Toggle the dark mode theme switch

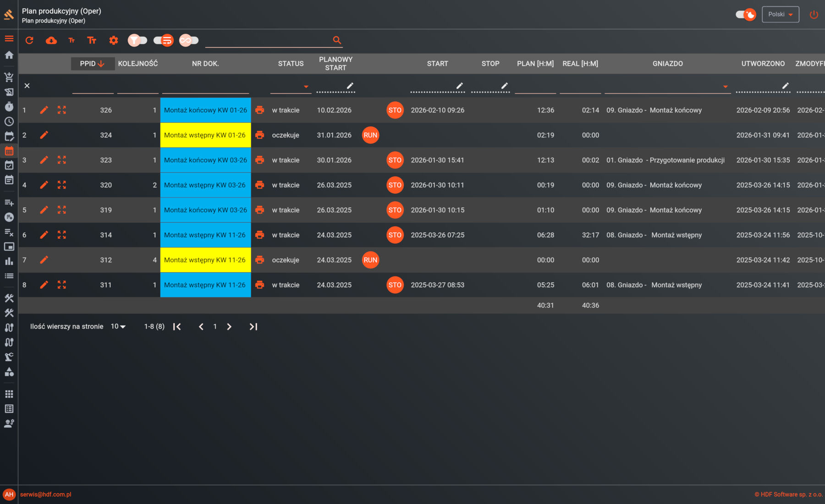point(746,14)
